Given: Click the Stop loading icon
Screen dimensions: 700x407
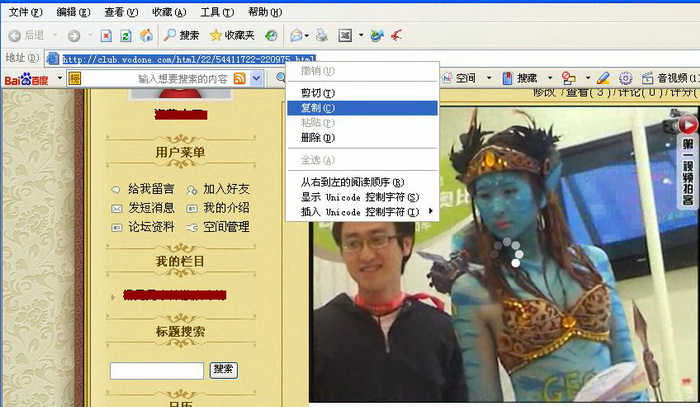Looking at the screenshot, I should 106,35.
